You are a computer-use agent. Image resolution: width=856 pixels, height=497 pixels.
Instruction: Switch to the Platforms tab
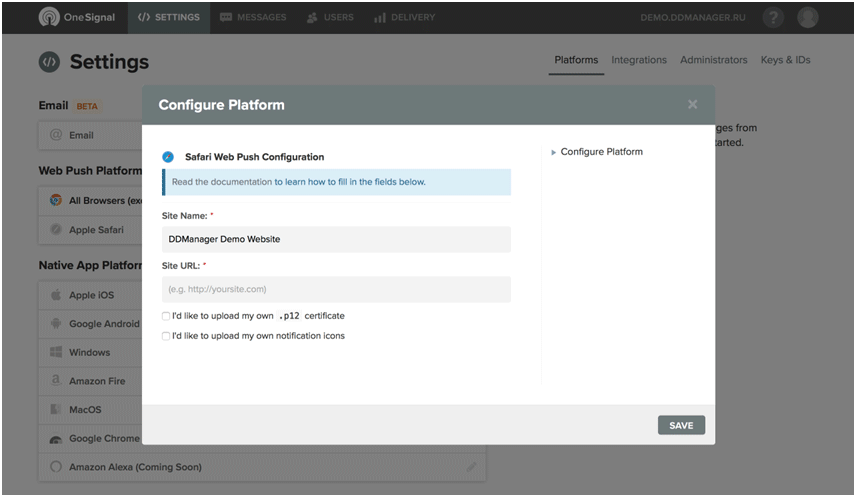click(576, 60)
